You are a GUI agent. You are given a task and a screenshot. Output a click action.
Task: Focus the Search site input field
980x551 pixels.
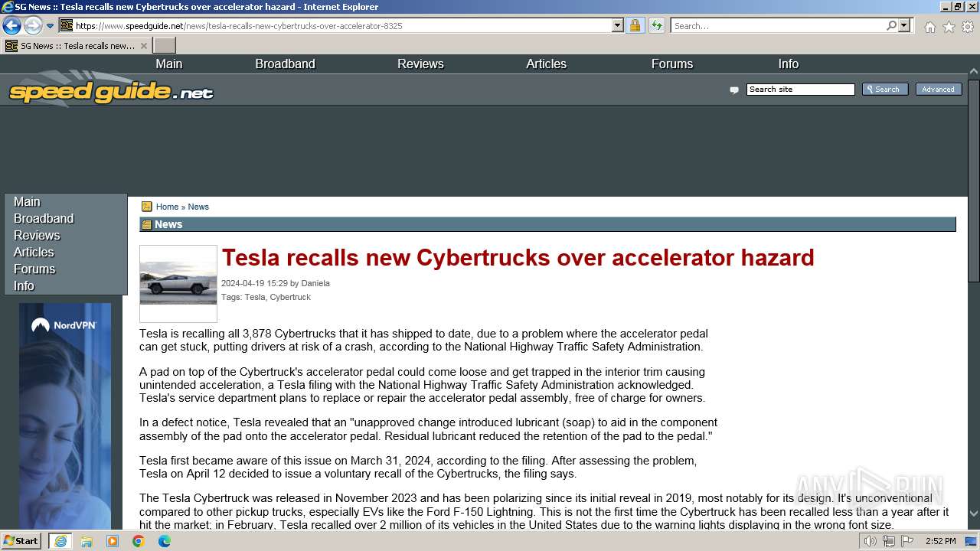800,90
